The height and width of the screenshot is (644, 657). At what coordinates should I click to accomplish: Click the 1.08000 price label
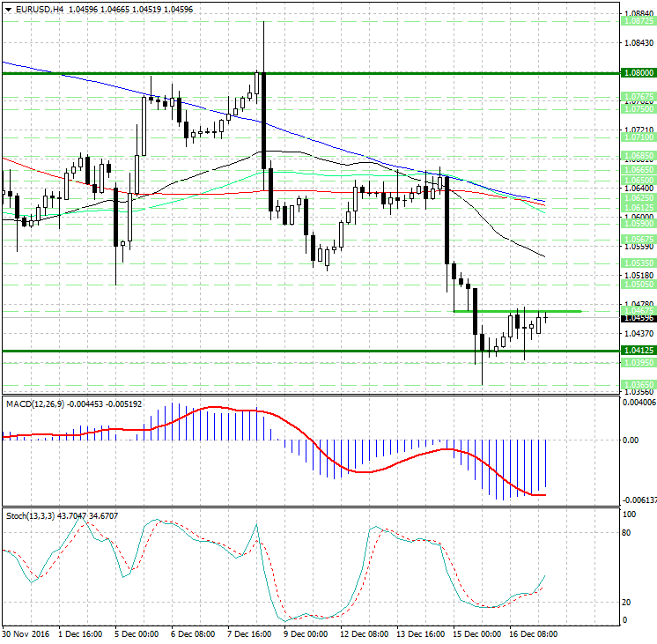639,73
